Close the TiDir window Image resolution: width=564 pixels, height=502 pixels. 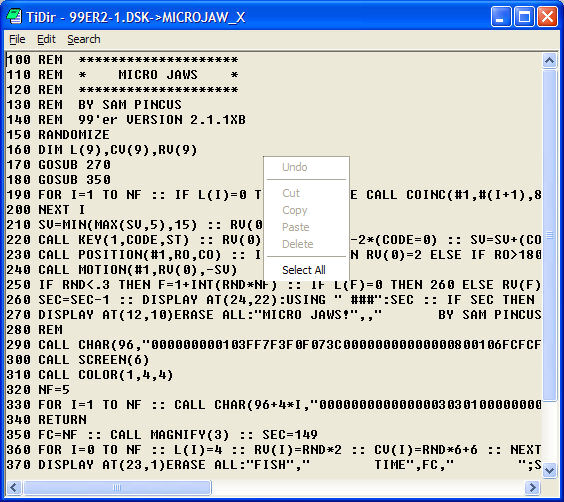547,17
